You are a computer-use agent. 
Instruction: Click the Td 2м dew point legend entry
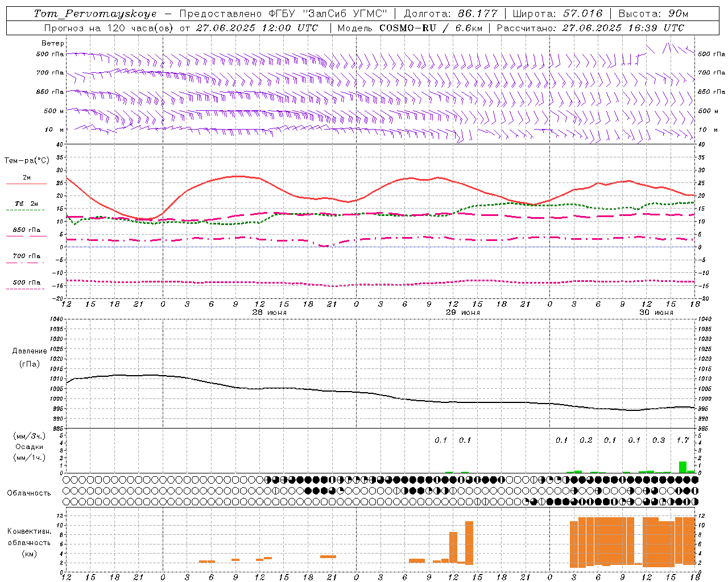pos(26,203)
